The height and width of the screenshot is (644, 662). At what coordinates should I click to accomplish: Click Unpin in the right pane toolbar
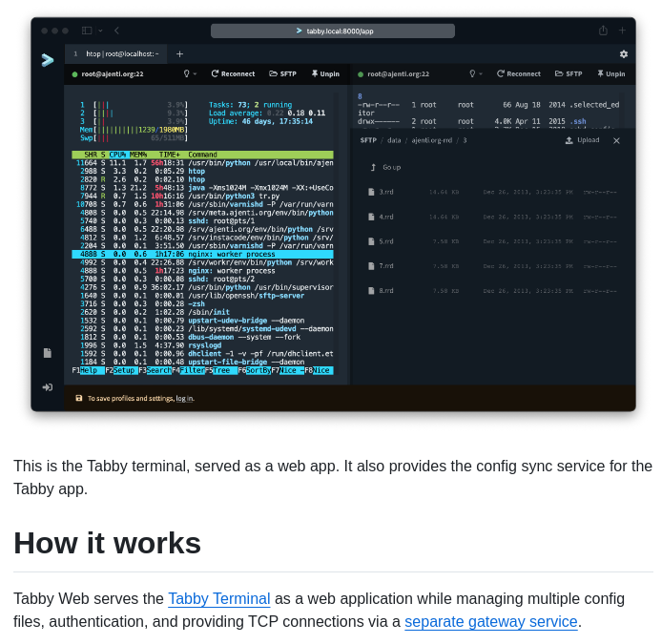pyautogui.click(x=610, y=73)
